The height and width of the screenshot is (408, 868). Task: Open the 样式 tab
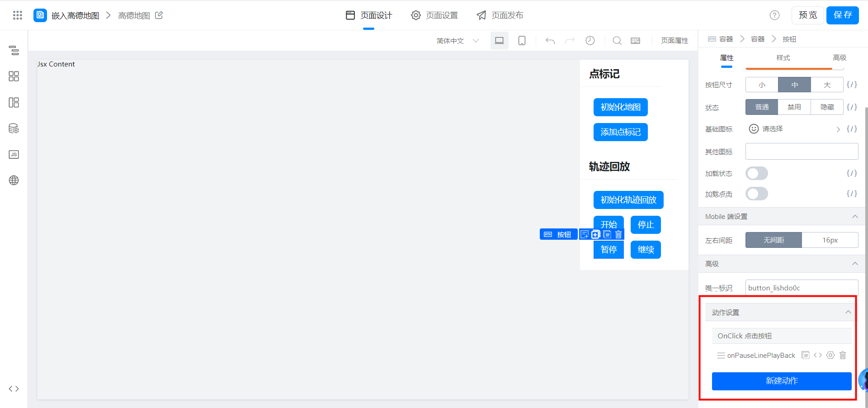pos(783,58)
